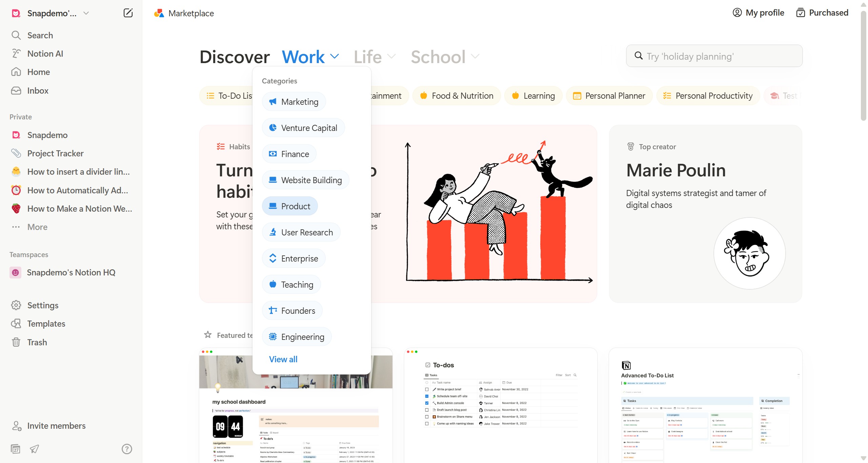Select Website Building category

click(305, 180)
